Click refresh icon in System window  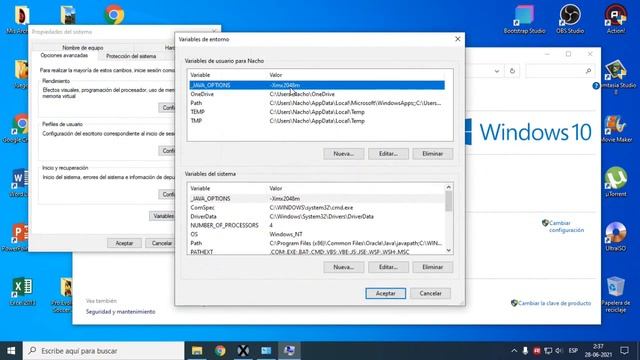point(512,71)
